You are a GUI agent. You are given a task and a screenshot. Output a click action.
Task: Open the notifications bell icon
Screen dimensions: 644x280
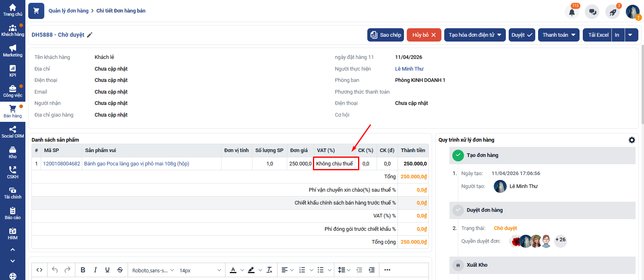[x=572, y=12]
